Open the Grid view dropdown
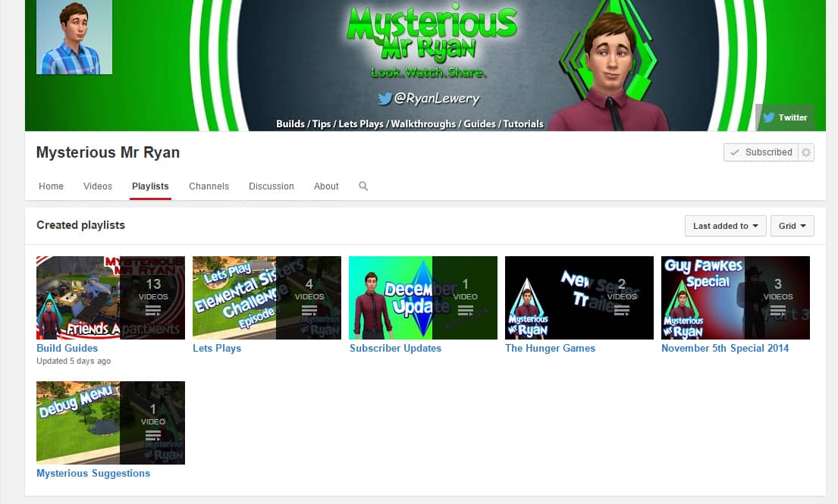The height and width of the screenshot is (504, 838). (792, 226)
